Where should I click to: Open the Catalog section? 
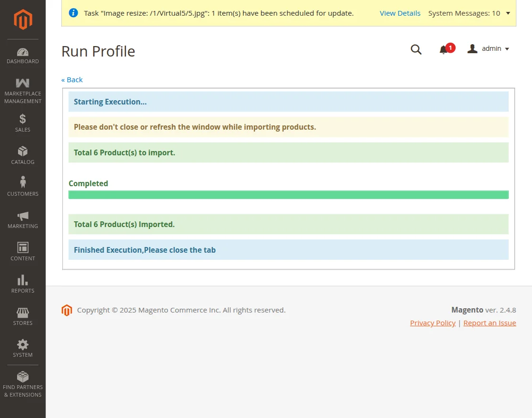click(22, 154)
